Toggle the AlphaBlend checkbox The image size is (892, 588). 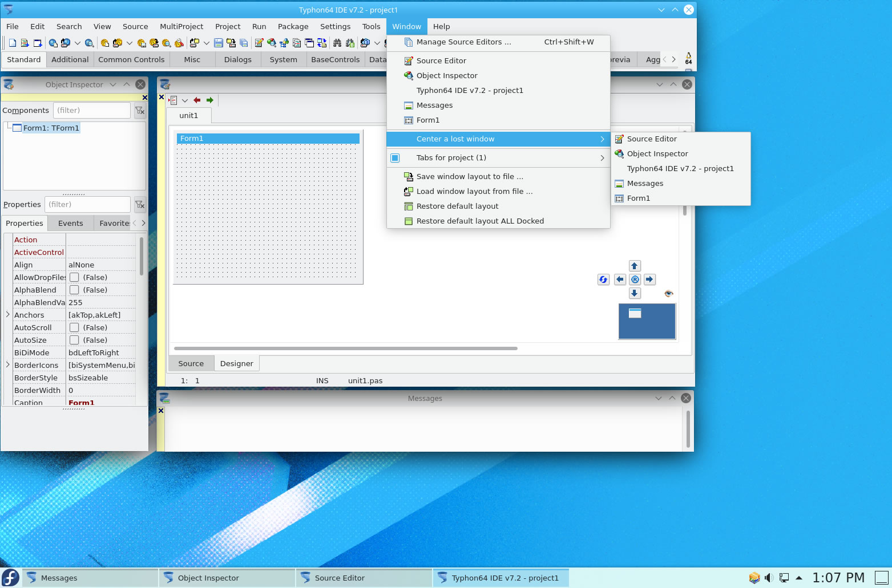tap(74, 290)
